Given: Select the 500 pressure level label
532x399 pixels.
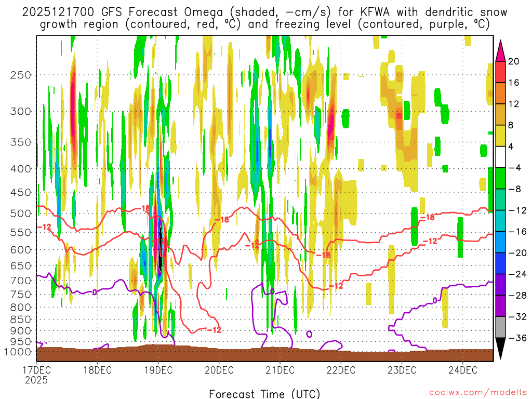Looking at the screenshot, I should 21,214.
